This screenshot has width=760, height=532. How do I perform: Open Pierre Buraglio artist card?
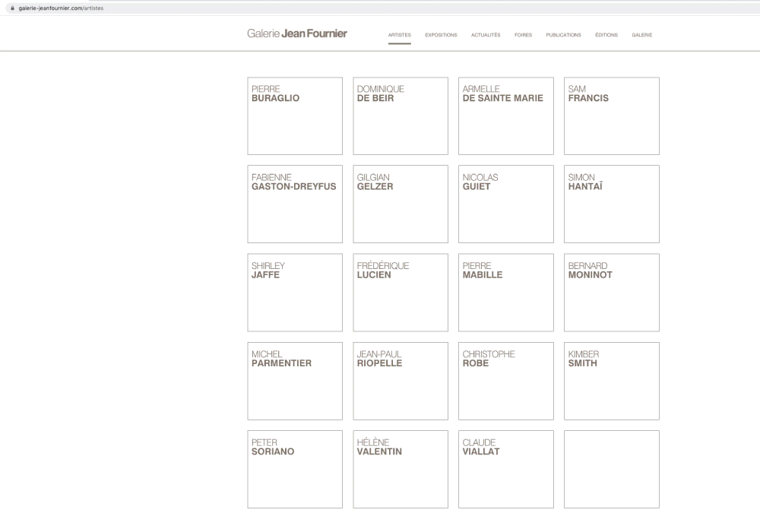[295, 116]
